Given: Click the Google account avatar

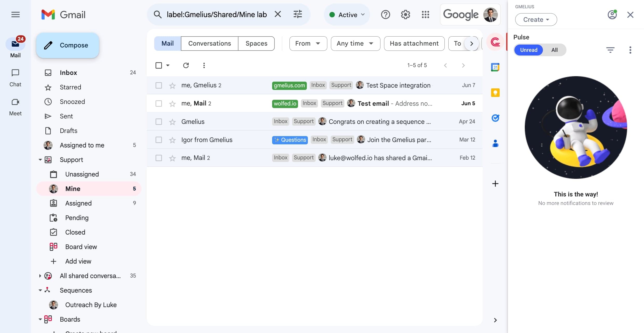Looking at the screenshot, I should tap(490, 15).
